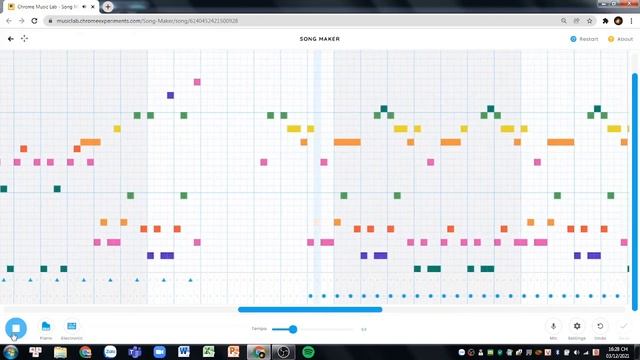The image size is (640, 360).
Task: Click the taskbar clock and date
Action: (x=617, y=352)
